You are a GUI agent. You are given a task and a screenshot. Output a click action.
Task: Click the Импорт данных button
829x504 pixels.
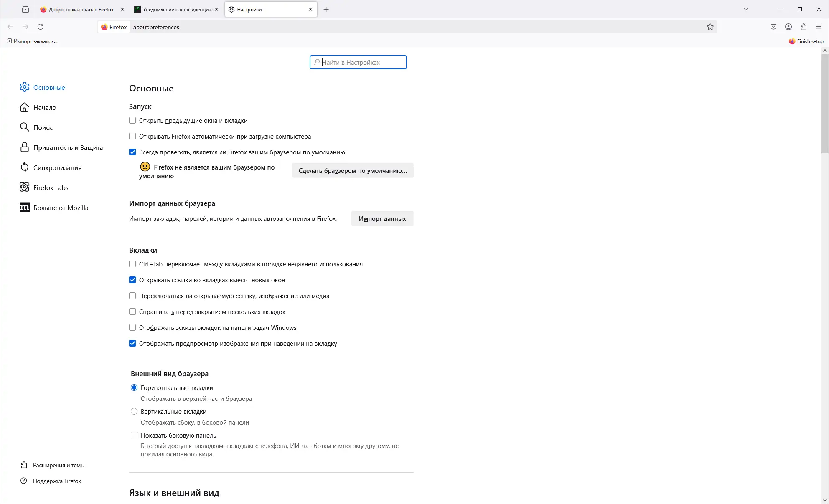coord(382,219)
